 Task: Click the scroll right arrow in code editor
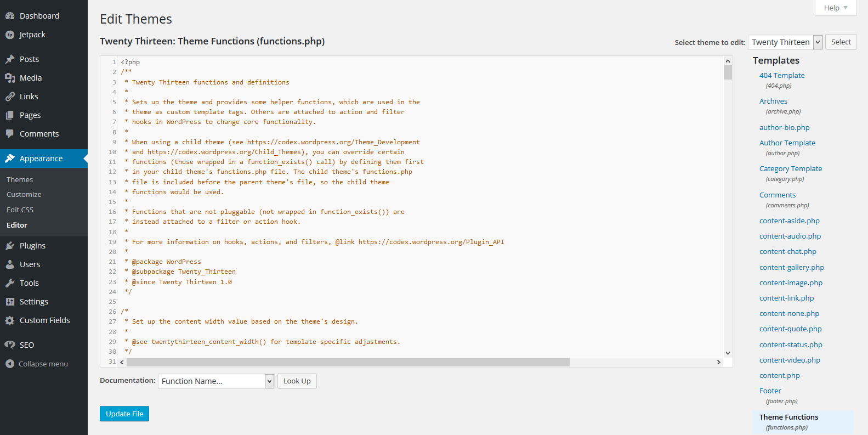pyautogui.click(x=719, y=362)
